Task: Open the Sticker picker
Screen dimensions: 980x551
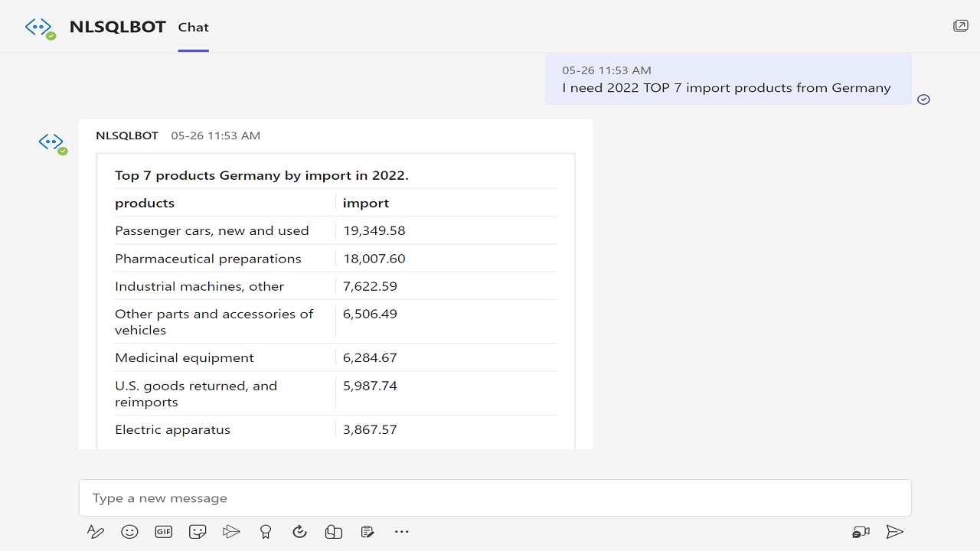Action: coord(198,532)
